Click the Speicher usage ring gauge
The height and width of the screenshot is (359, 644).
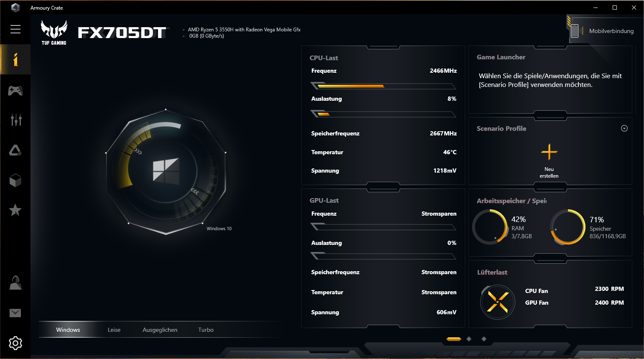pos(568,227)
